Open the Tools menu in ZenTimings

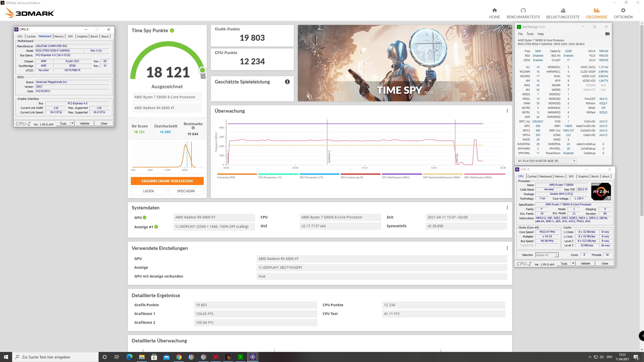(x=530, y=34)
